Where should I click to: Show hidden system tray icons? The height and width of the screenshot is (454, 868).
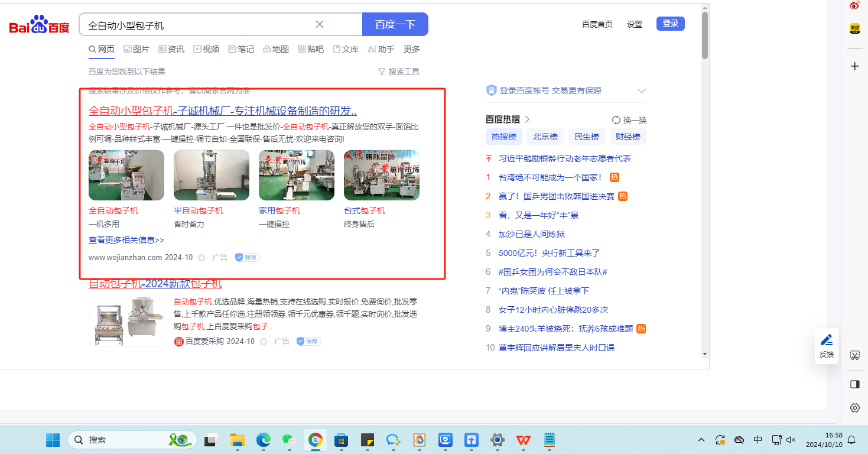(701, 440)
